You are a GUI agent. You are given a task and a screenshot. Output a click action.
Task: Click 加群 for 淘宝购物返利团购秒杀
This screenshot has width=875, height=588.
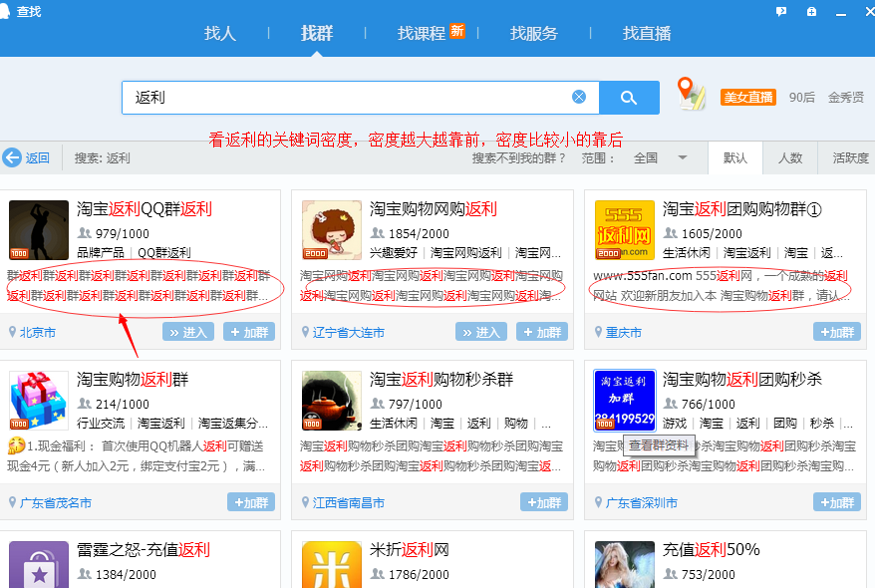click(837, 502)
